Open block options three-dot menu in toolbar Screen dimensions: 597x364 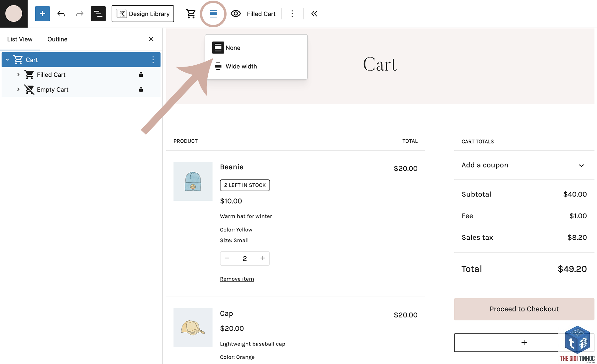point(292,14)
